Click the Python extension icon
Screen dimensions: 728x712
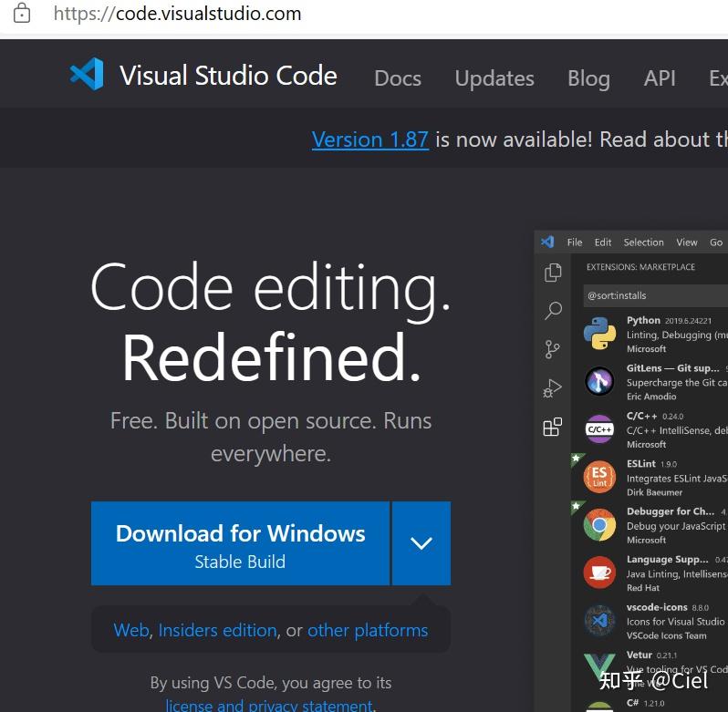599,334
